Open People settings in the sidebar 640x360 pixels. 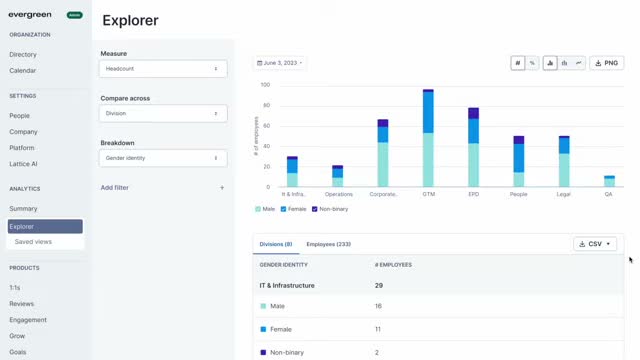coord(20,116)
